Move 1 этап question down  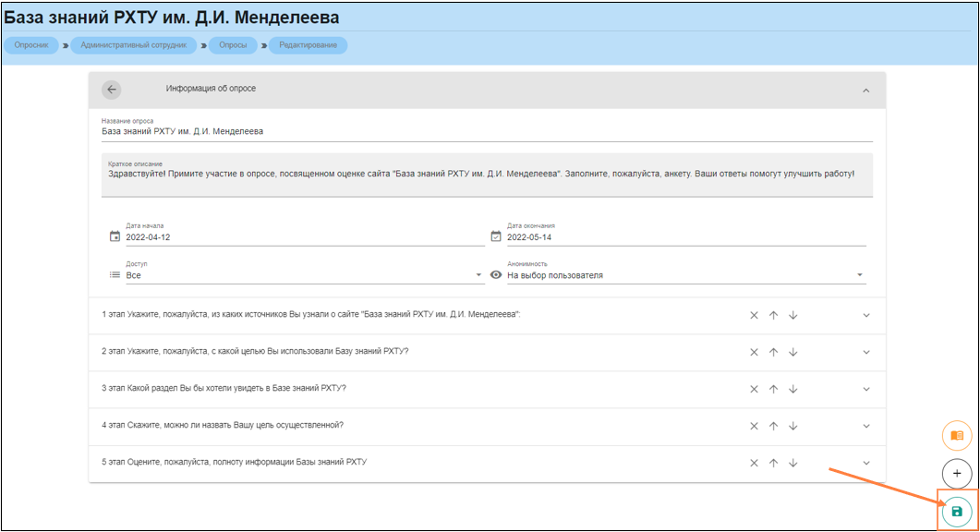(793, 315)
